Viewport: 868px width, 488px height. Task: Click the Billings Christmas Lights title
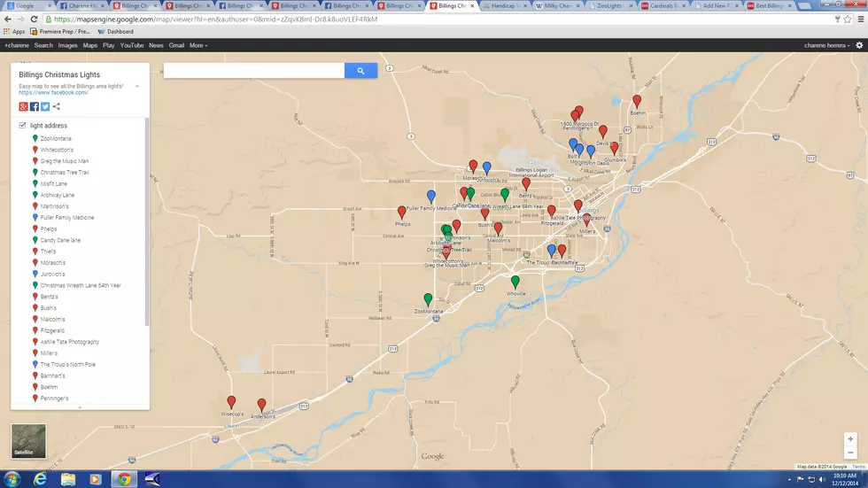pos(59,74)
